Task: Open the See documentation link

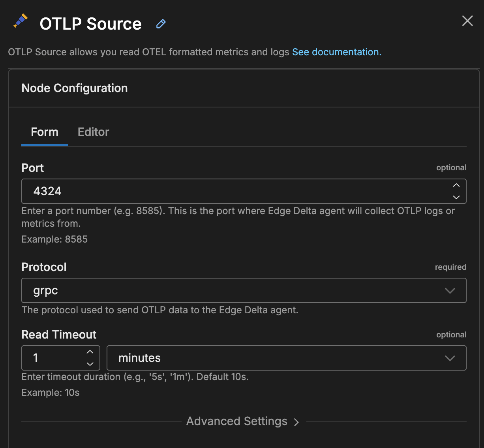Action: [x=336, y=52]
